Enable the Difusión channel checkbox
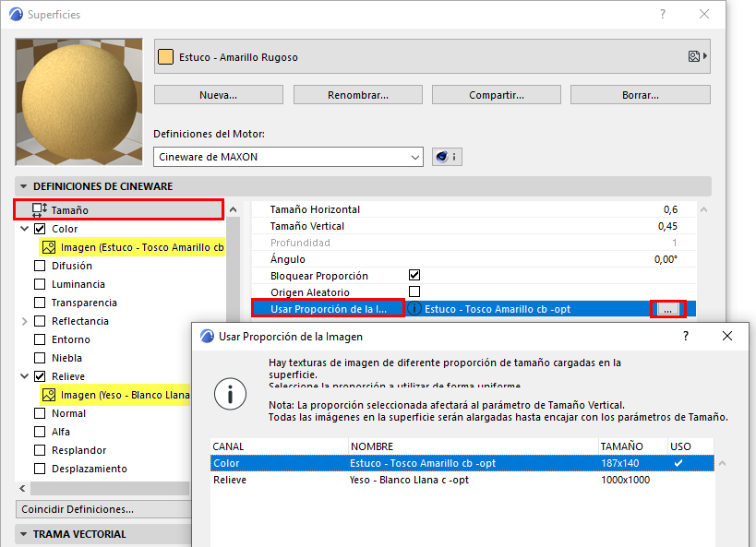 [x=40, y=266]
